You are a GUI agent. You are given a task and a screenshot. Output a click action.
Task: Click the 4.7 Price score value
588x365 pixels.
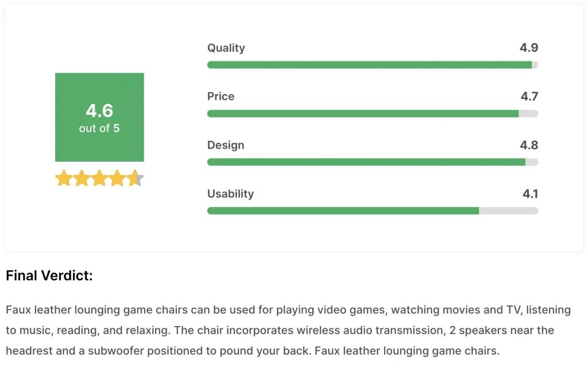point(529,96)
